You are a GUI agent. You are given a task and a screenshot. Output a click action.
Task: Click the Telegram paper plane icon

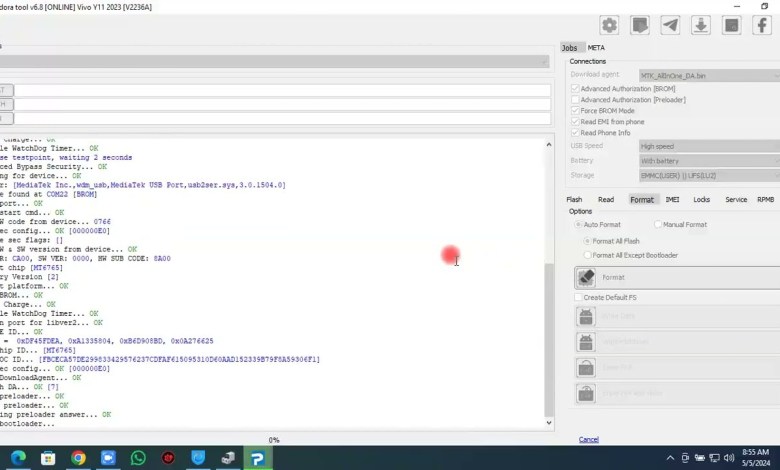(x=670, y=25)
